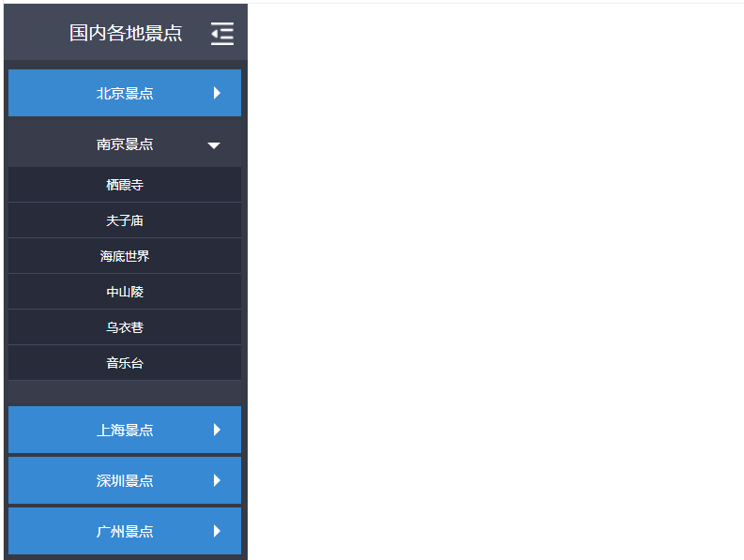Select 海底世界 from the submenu
The width and height of the screenshot is (744, 560).
click(125, 256)
